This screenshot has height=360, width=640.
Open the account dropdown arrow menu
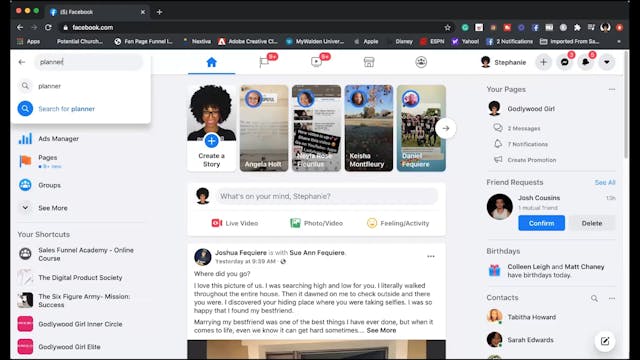(607, 62)
